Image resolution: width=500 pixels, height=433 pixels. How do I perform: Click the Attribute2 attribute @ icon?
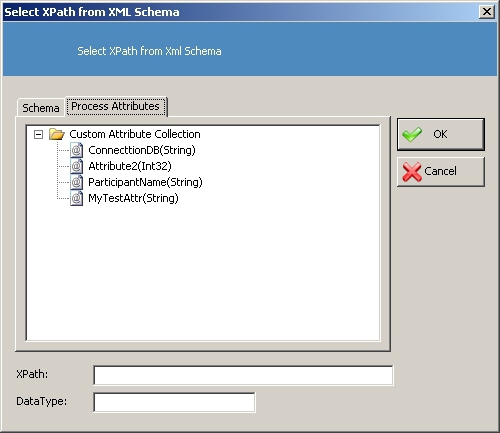pyautogui.click(x=76, y=166)
